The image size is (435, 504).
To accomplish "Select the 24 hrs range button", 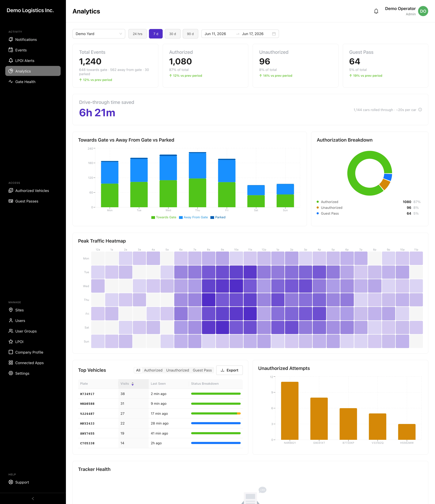I will click(137, 34).
